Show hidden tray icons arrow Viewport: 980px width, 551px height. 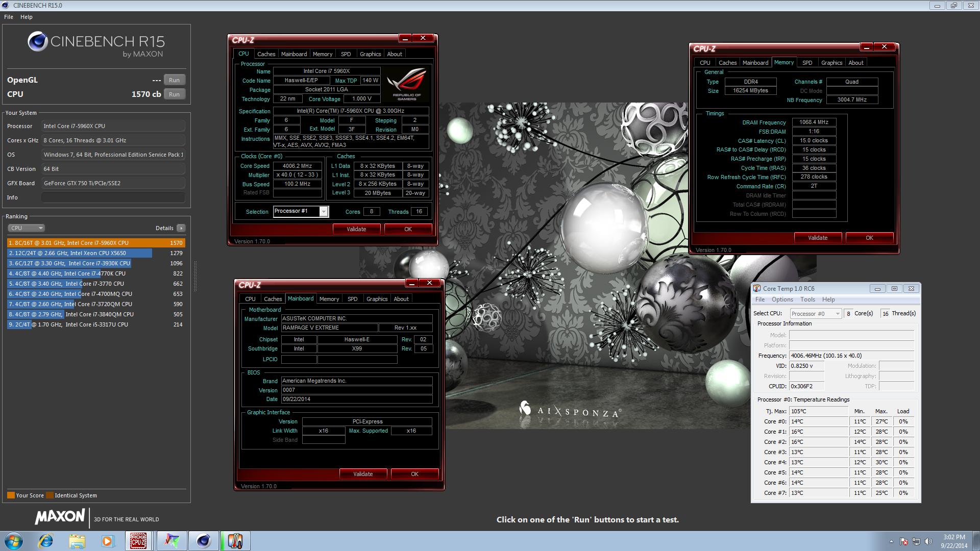pos(891,541)
